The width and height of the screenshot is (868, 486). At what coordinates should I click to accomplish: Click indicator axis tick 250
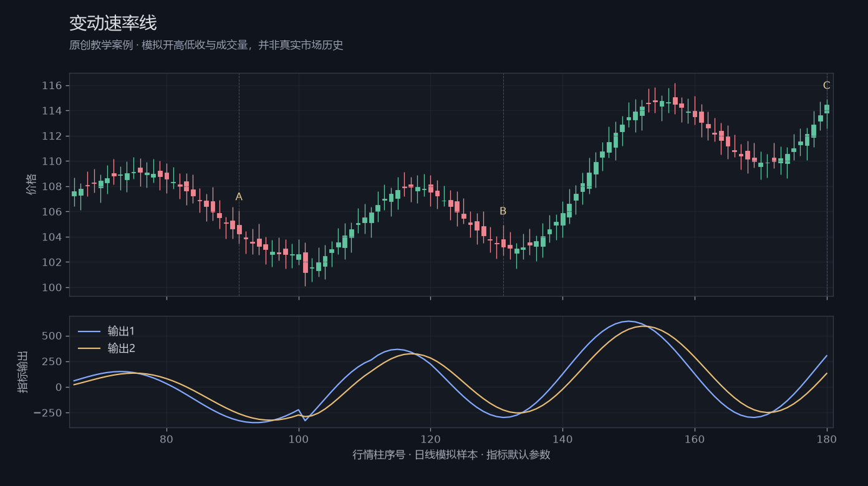point(52,361)
